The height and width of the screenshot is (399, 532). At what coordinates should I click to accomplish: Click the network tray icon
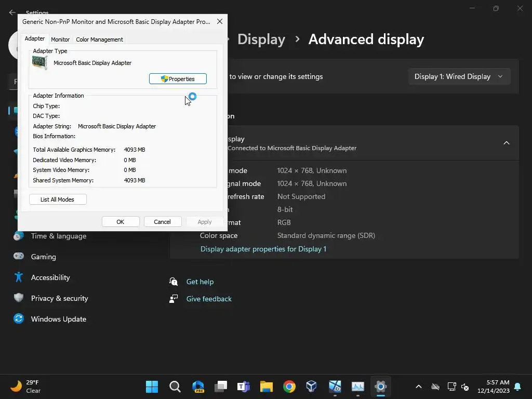pos(452,387)
